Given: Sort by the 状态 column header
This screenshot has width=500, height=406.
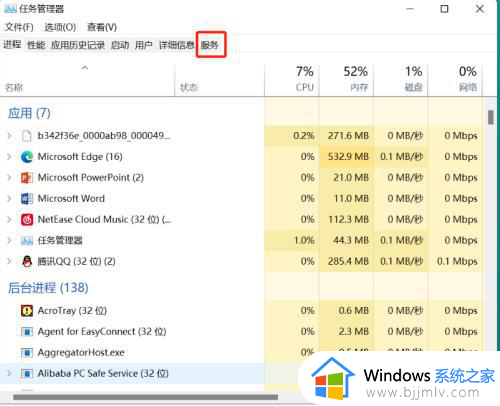Looking at the screenshot, I should point(219,80).
